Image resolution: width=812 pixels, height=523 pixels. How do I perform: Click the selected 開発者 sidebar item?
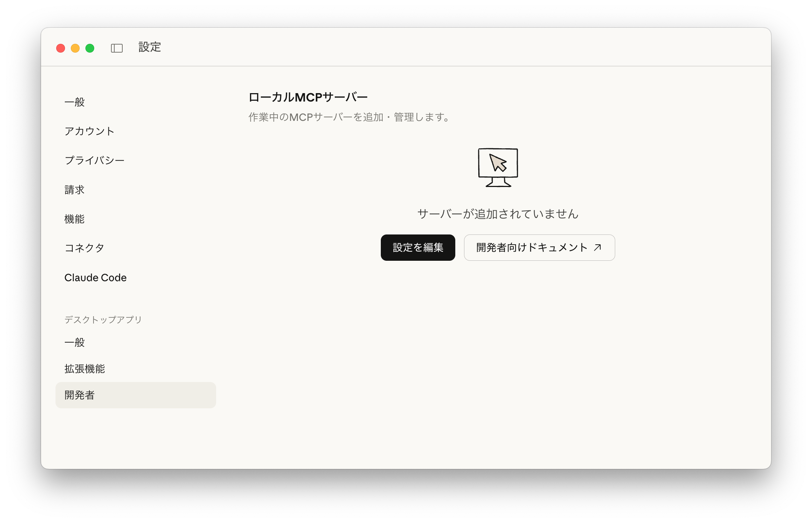(x=135, y=395)
